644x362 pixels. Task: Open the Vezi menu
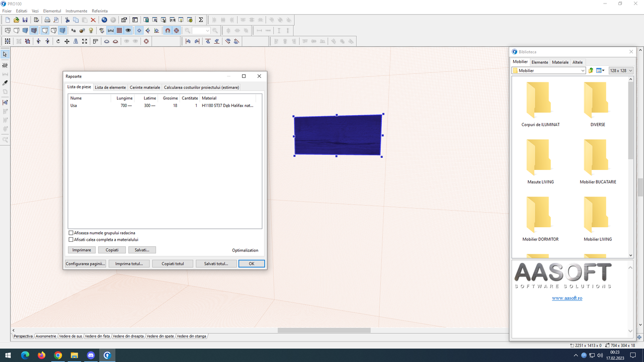click(35, 11)
